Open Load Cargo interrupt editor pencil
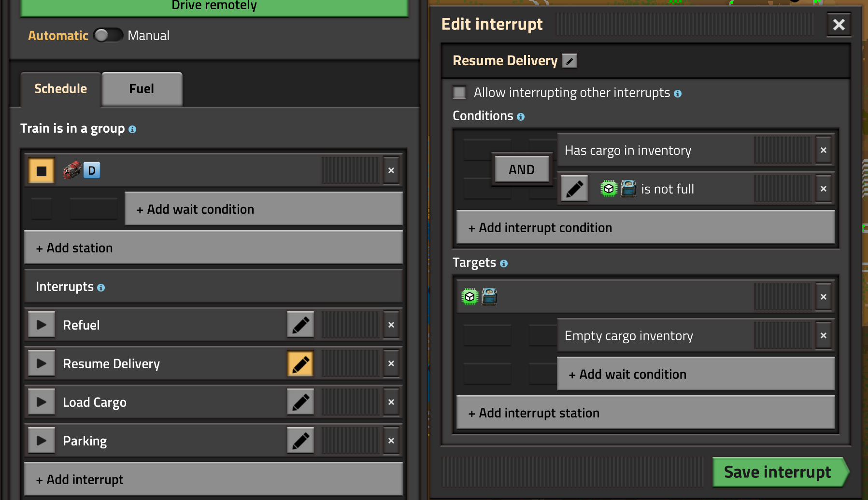 300,402
